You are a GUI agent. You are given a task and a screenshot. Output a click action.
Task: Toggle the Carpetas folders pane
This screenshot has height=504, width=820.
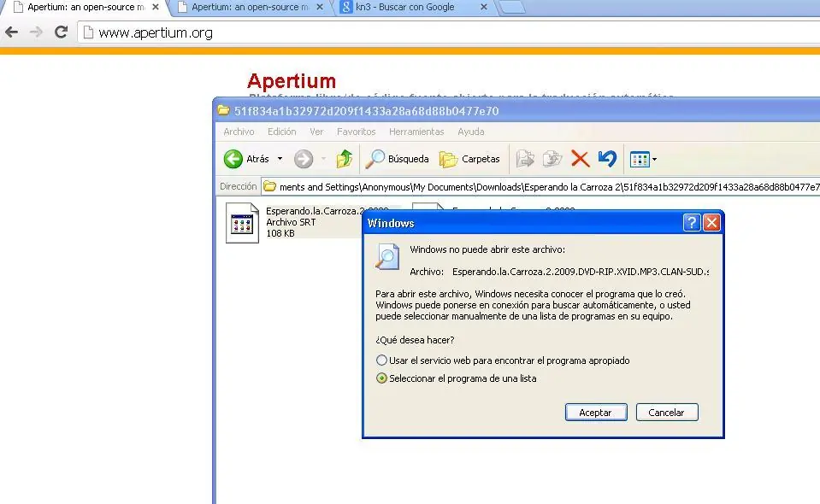coord(469,159)
